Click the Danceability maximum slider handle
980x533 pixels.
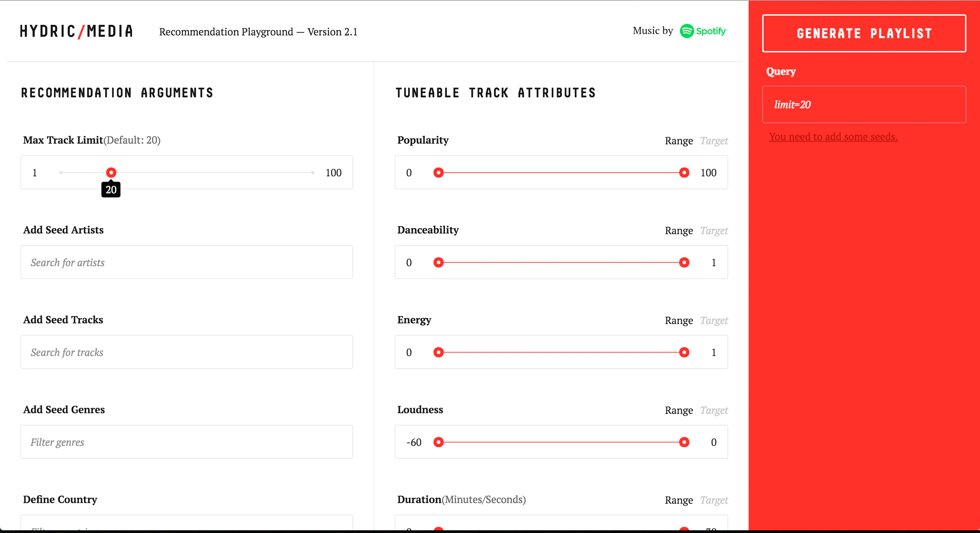point(684,262)
